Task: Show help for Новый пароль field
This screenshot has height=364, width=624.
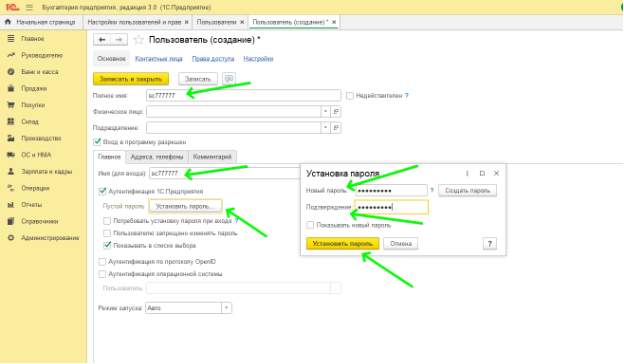Action: [x=432, y=191]
